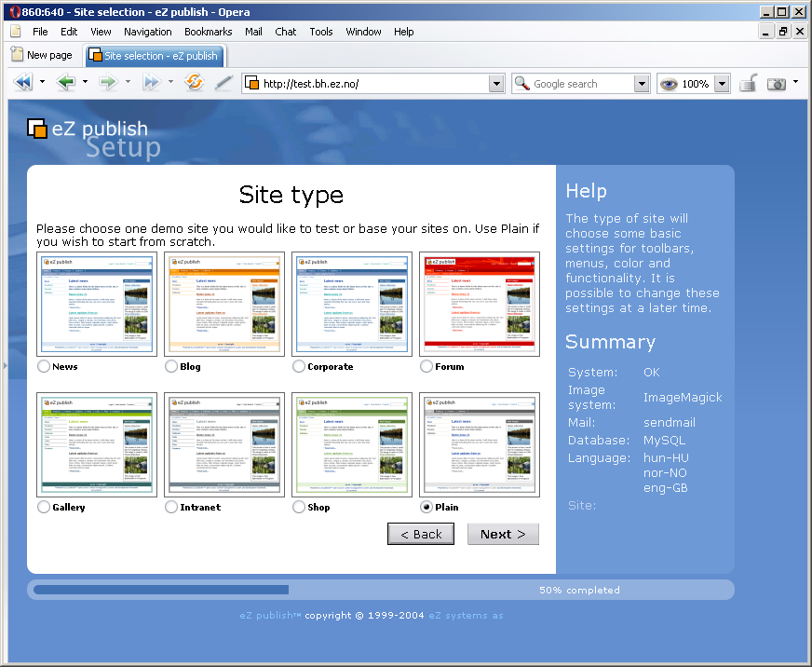Select the Blog site type radio
812x667 pixels.
pos(171,366)
